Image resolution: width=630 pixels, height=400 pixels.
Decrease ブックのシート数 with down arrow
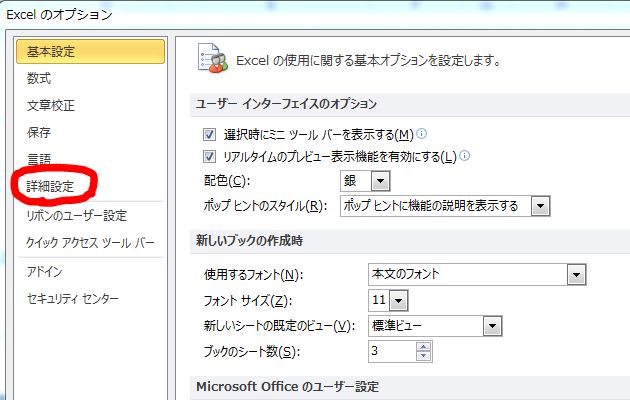[423, 356]
